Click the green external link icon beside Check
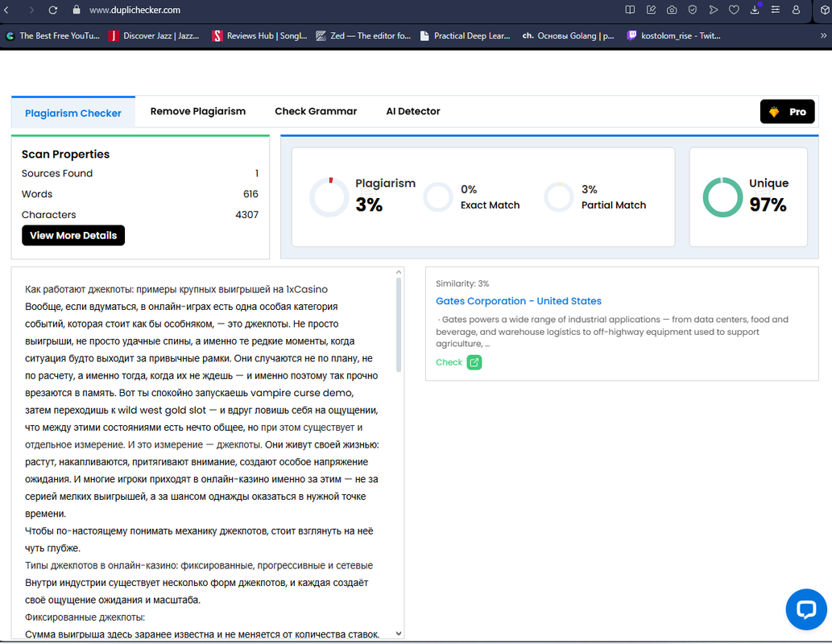Image resolution: width=832 pixels, height=644 pixels. 474,362
